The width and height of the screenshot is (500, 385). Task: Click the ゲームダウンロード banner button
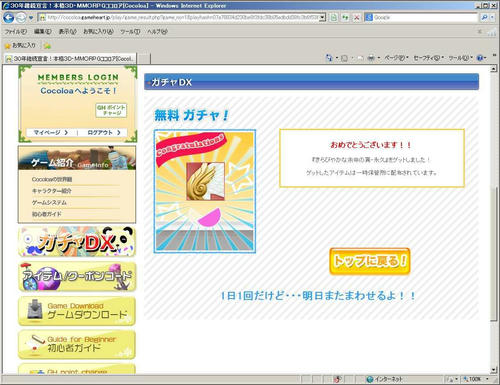pos(77,311)
